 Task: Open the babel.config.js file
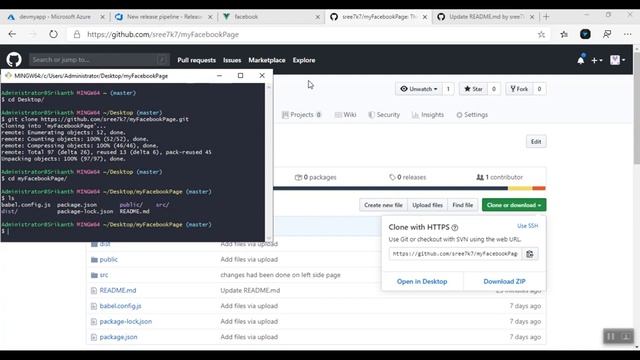pyautogui.click(x=120, y=306)
